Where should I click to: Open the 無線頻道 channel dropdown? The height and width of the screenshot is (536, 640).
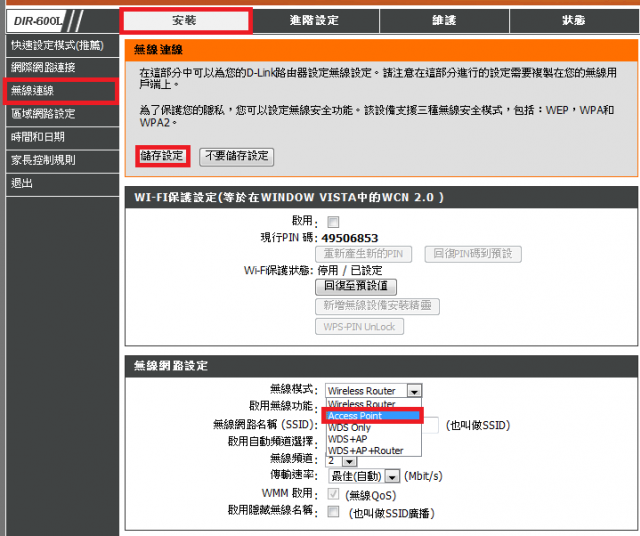click(x=349, y=462)
